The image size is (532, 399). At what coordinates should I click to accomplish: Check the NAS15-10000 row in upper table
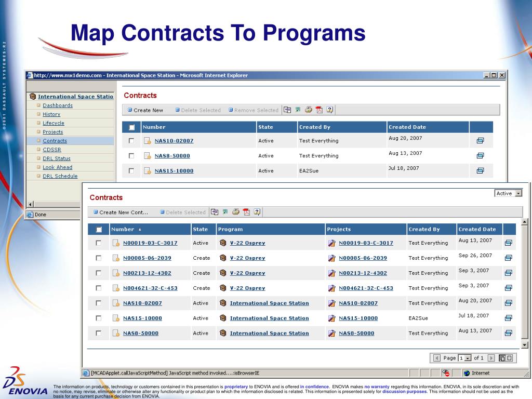(131, 170)
